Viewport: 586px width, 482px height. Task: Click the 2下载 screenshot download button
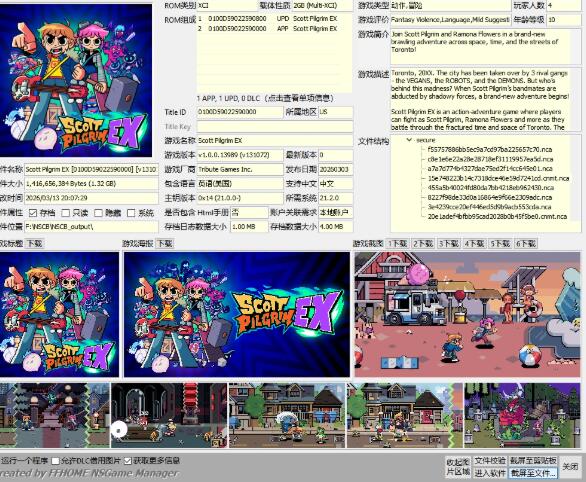coord(423,244)
